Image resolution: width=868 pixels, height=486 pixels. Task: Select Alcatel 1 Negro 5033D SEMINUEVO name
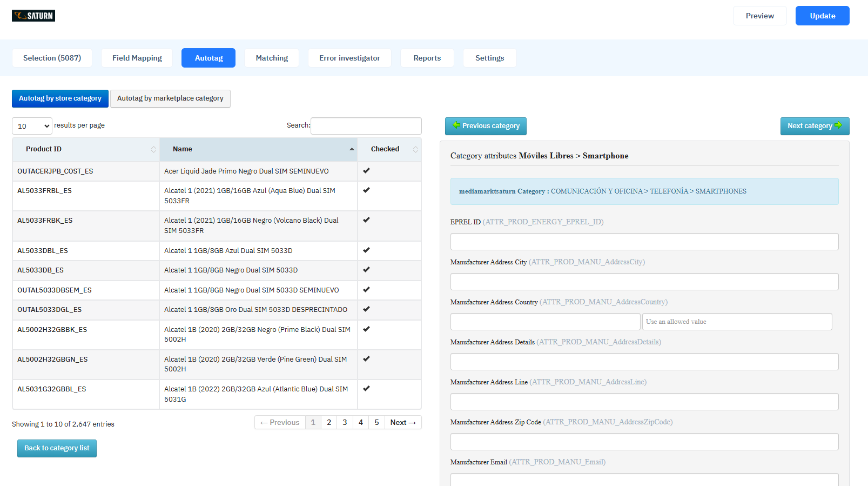click(x=252, y=290)
